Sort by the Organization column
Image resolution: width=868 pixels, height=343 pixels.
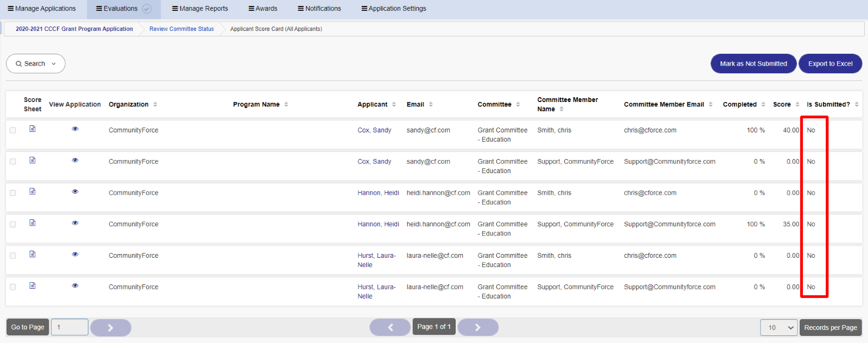pyautogui.click(x=155, y=104)
